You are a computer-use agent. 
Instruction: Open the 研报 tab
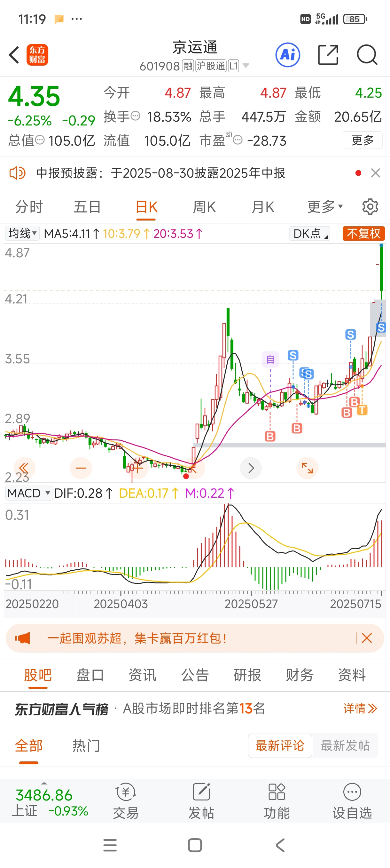click(x=247, y=675)
